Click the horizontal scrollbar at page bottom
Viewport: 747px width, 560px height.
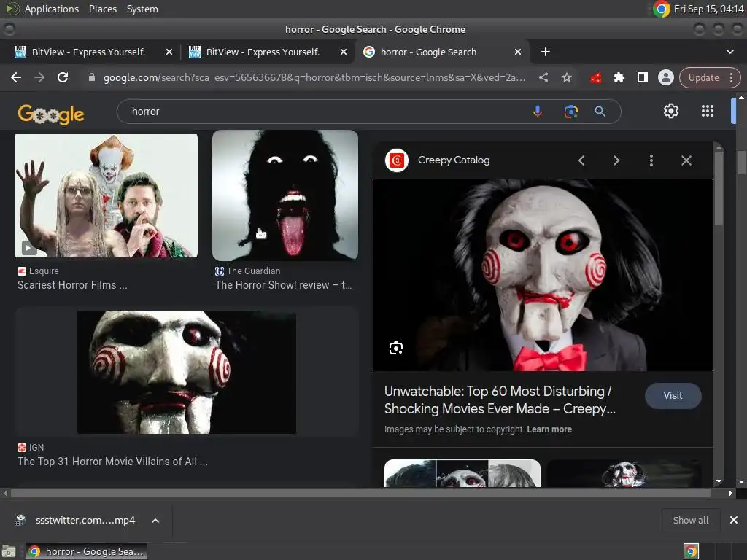[360, 494]
